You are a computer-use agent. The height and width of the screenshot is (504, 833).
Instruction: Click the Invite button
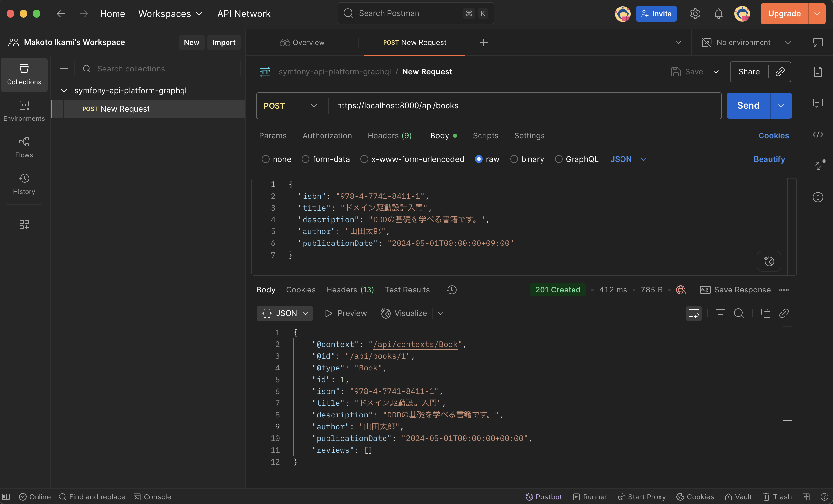[656, 13]
